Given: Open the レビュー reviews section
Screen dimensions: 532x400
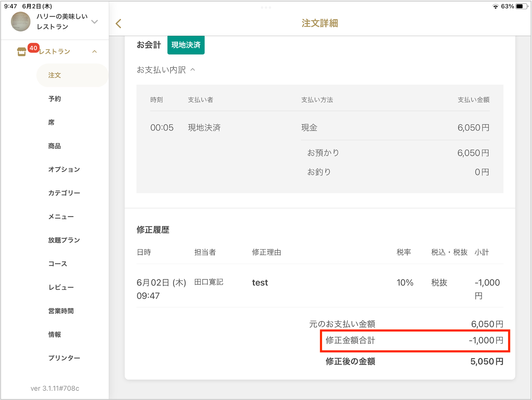Looking at the screenshot, I should [61, 288].
